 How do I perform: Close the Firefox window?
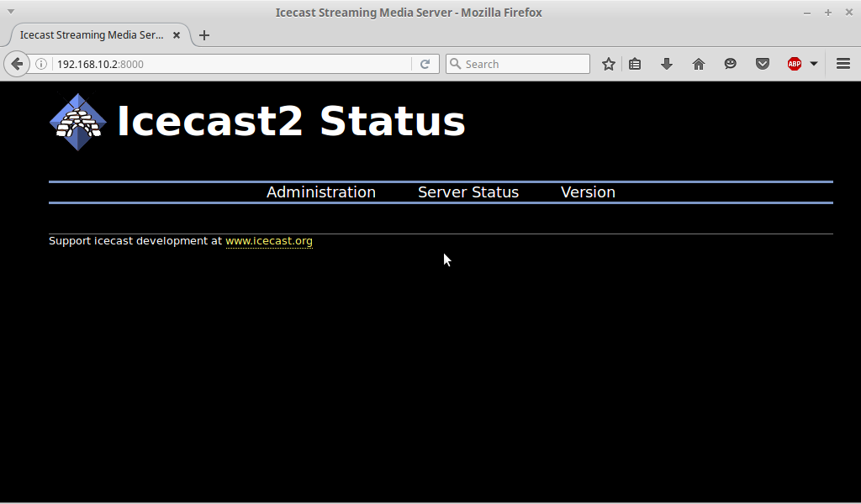point(849,13)
